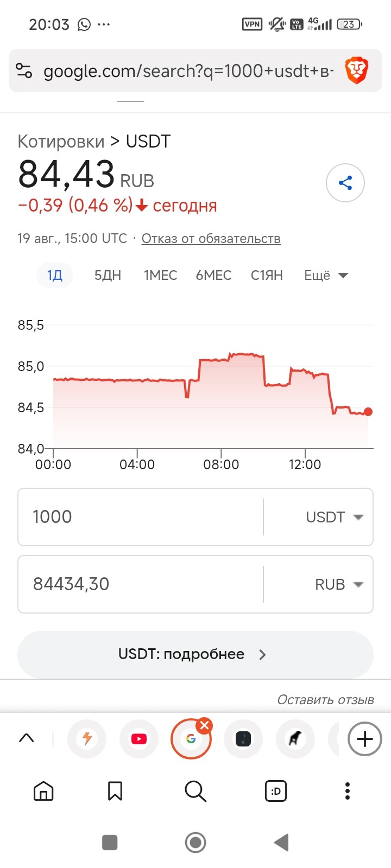This screenshot has width=391, height=868.
Task: Open the Отказ от обязательств link
Action: [x=211, y=239]
